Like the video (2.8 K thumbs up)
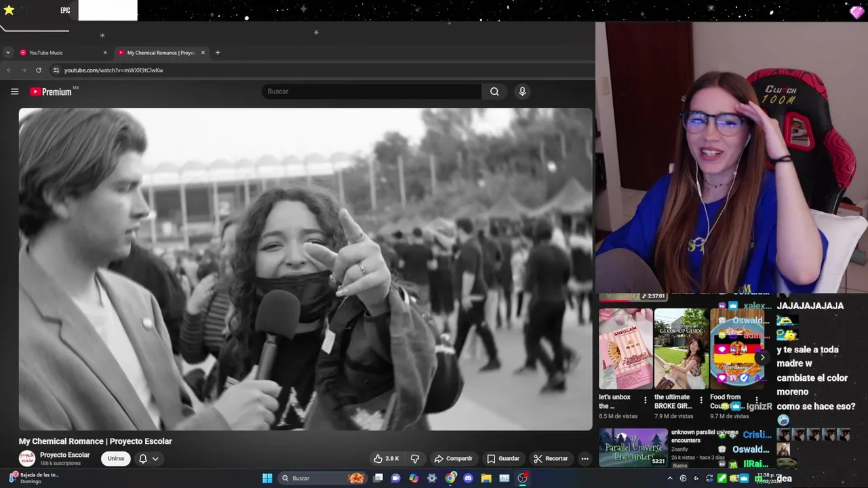Viewport: 868px width, 488px height. click(x=386, y=459)
